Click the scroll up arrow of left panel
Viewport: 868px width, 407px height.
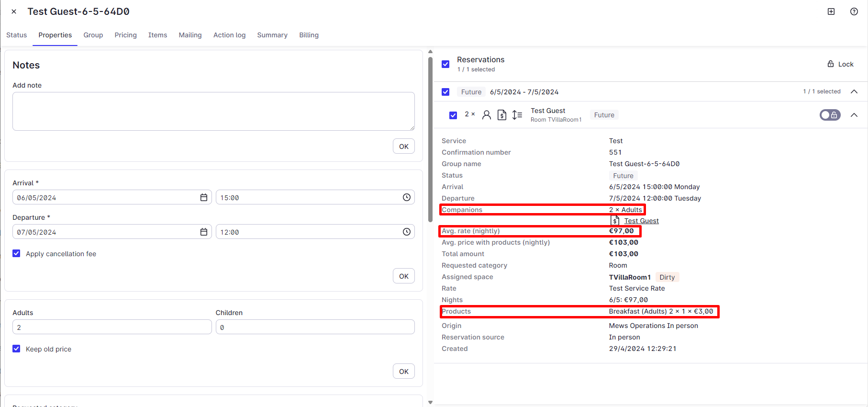click(430, 52)
